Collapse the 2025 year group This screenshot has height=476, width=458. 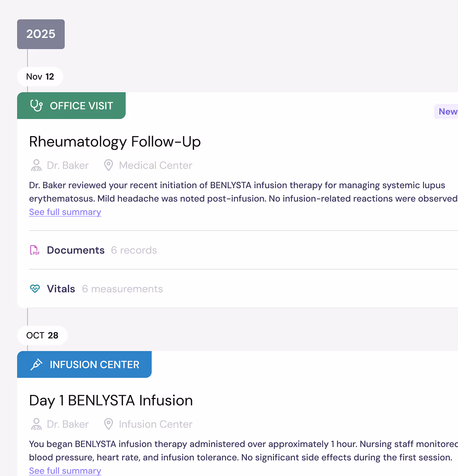(41, 34)
